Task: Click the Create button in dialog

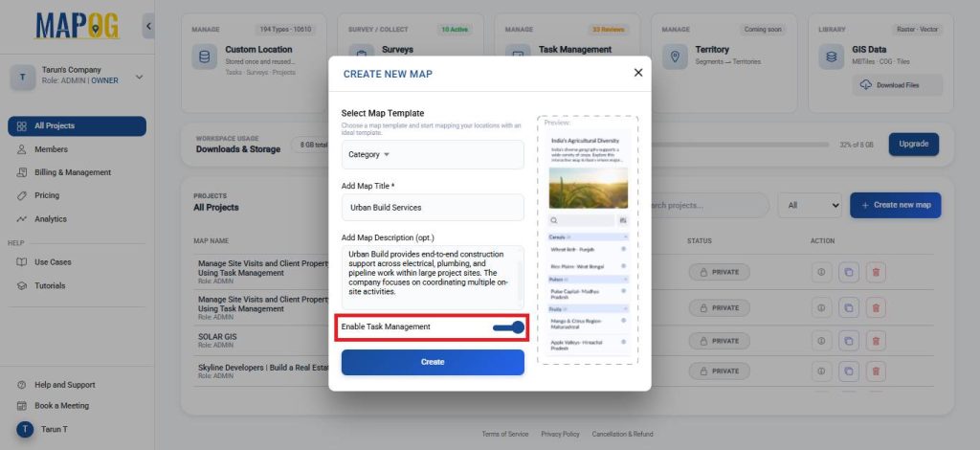Action: pyautogui.click(x=433, y=362)
